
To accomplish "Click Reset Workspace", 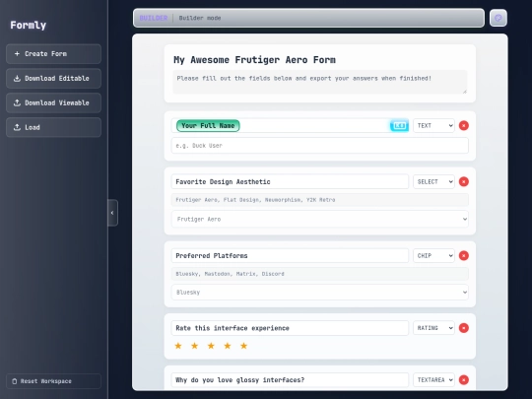I will [x=53, y=381].
